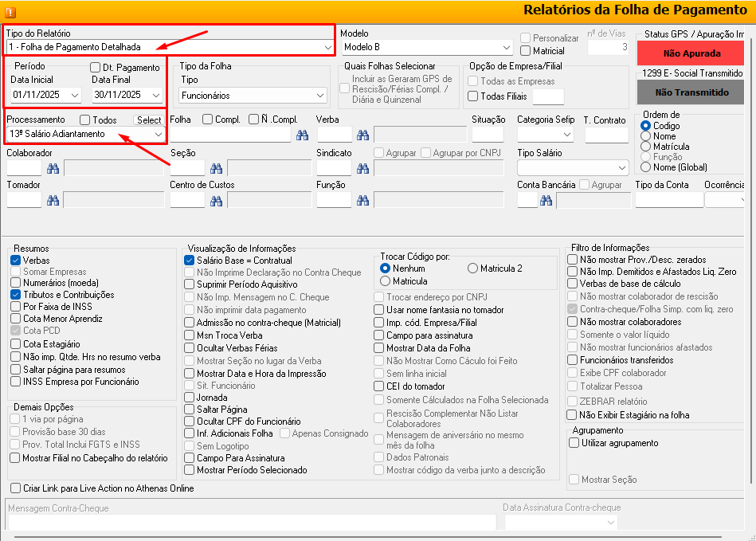
Task: Expand the Modelo B dropdown
Action: coord(507,48)
